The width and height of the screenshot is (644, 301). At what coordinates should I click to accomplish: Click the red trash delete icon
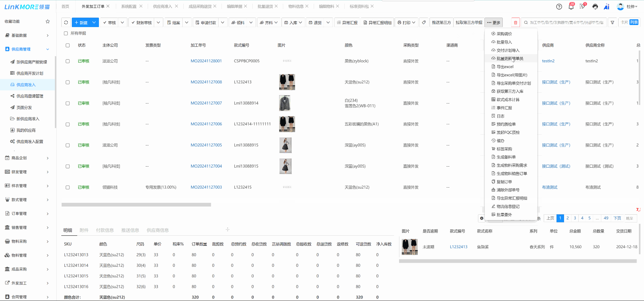(x=515, y=22)
